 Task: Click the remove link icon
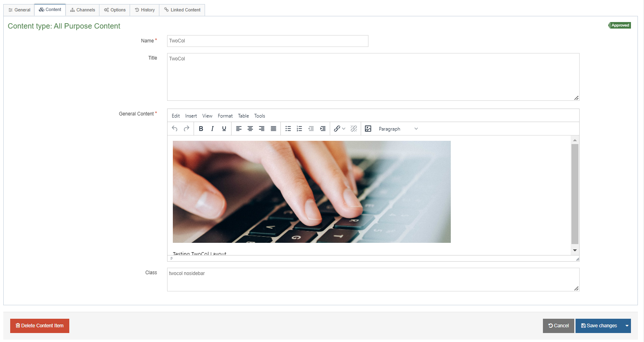point(354,129)
